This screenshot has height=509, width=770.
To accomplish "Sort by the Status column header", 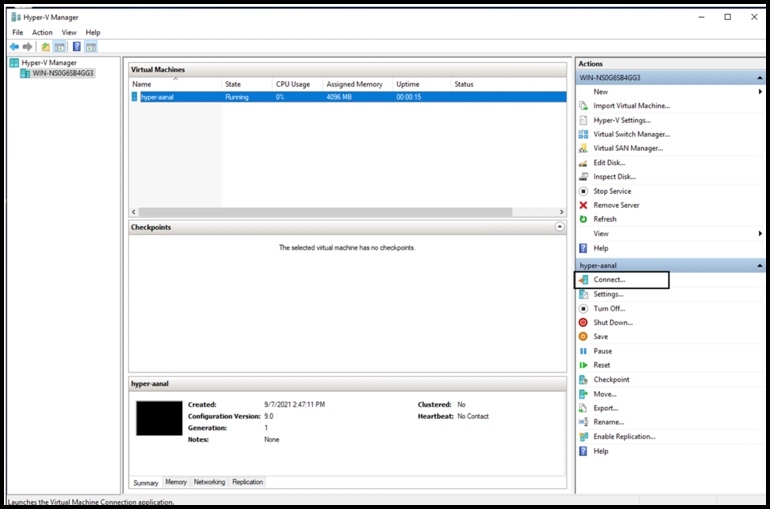I will click(x=508, y=84).
